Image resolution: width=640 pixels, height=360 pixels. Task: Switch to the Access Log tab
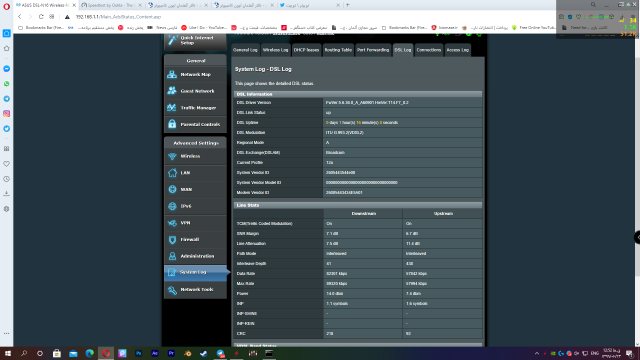pos(458,50)
